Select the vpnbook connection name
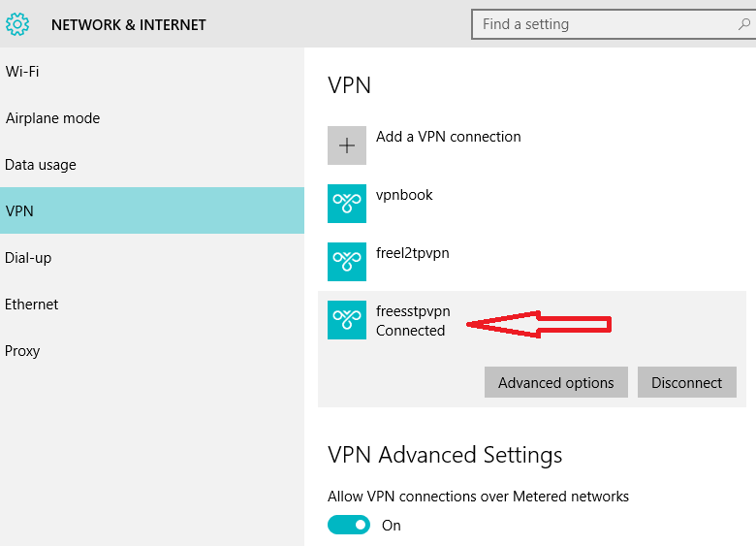Viewport: 756px width, 546px height. [404, 195]
